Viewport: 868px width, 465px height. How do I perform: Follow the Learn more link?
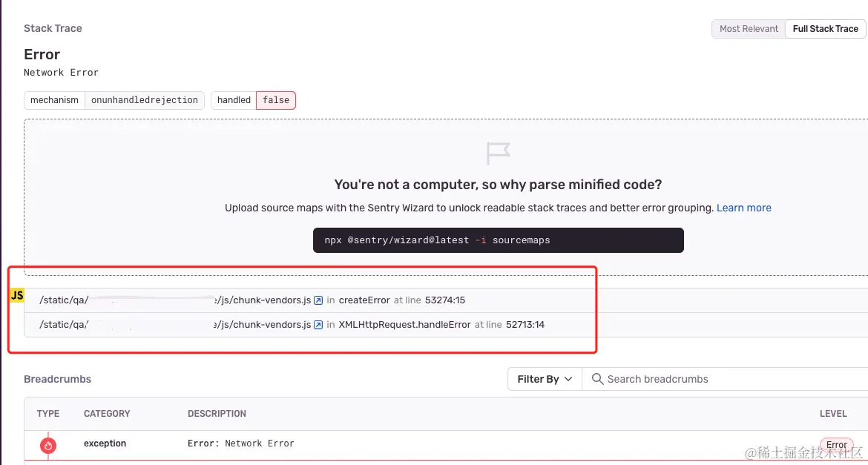click(743, 208)
